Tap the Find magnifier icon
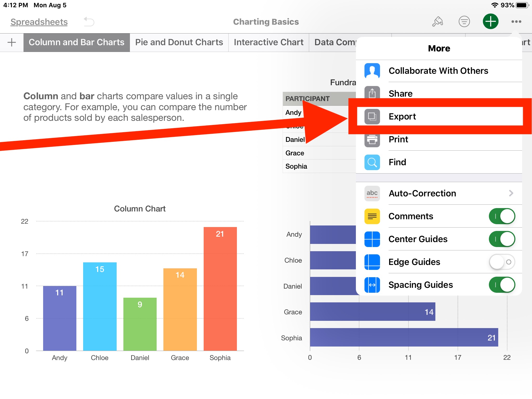The image size is (532, 399). click(372, 162)
